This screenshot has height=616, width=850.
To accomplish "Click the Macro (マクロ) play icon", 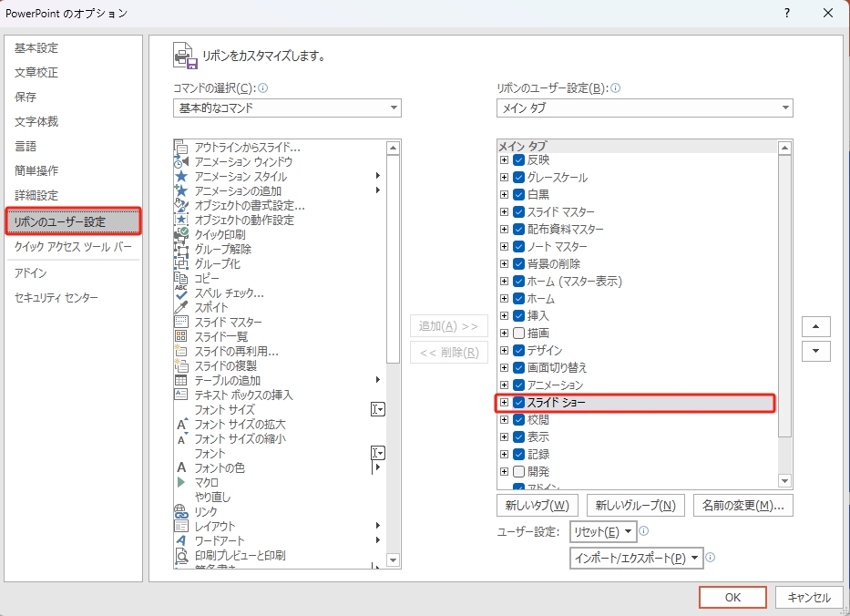I will pos(181,482).
